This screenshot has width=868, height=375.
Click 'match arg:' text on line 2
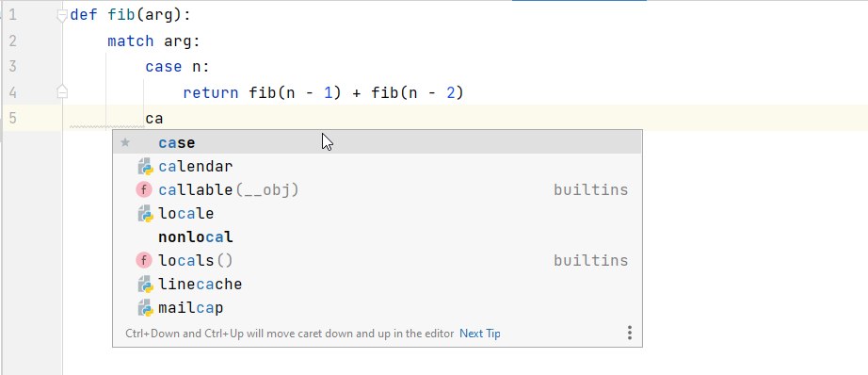click(153, 41)
